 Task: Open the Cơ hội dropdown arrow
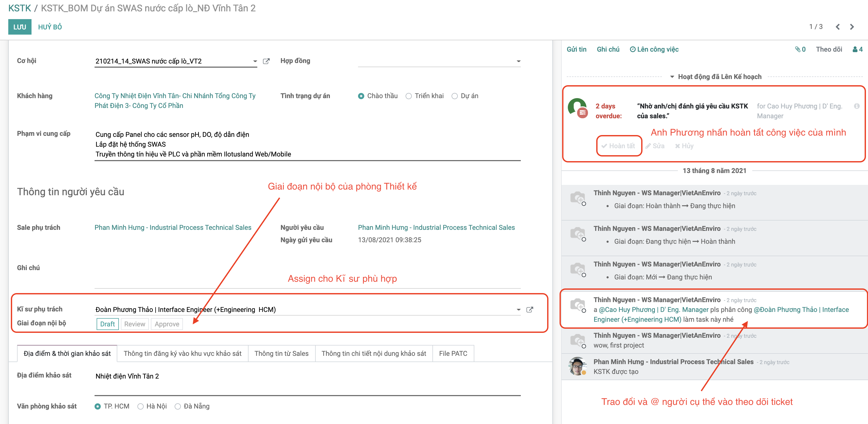tap(255, 61)
